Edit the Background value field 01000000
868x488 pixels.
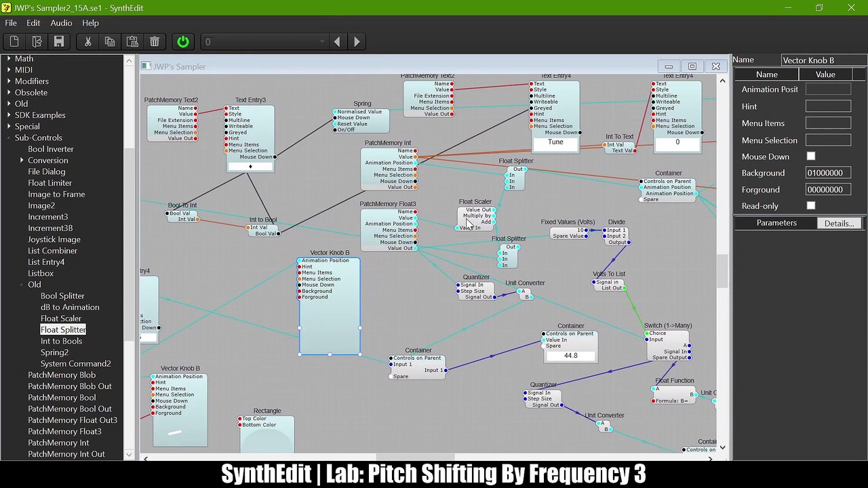coord(828,173)
